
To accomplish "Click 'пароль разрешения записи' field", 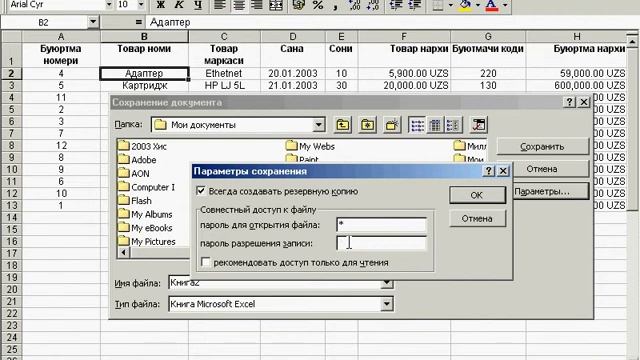I will tap(382, 243).
